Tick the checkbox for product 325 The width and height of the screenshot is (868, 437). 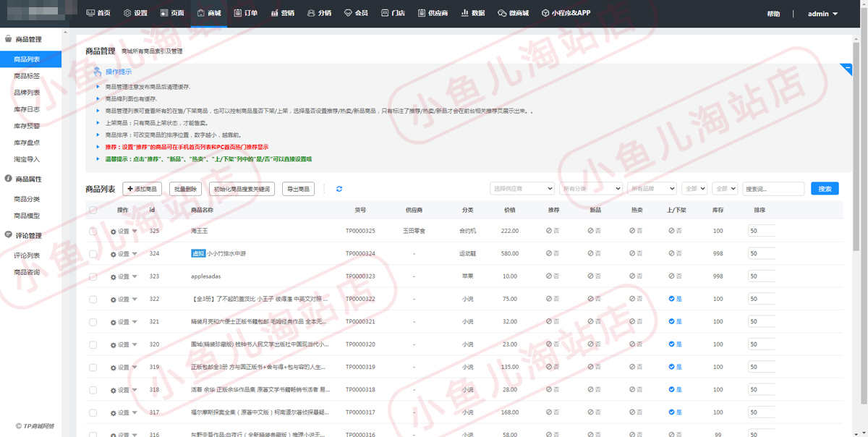point(93,231)
